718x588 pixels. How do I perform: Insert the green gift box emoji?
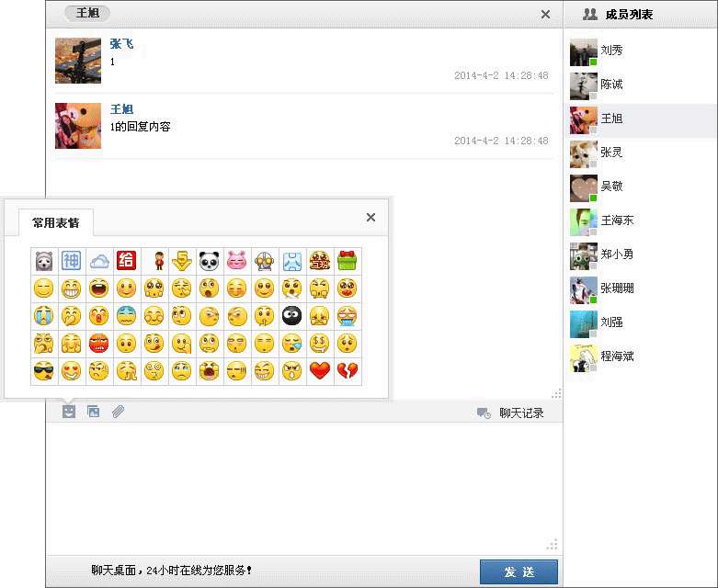point(348,261)
